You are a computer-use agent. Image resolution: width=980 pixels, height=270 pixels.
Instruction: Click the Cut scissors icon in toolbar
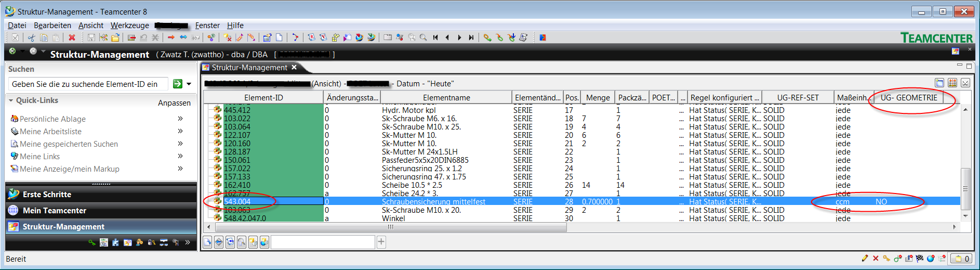pyautogui.click(x=32, y=37)
